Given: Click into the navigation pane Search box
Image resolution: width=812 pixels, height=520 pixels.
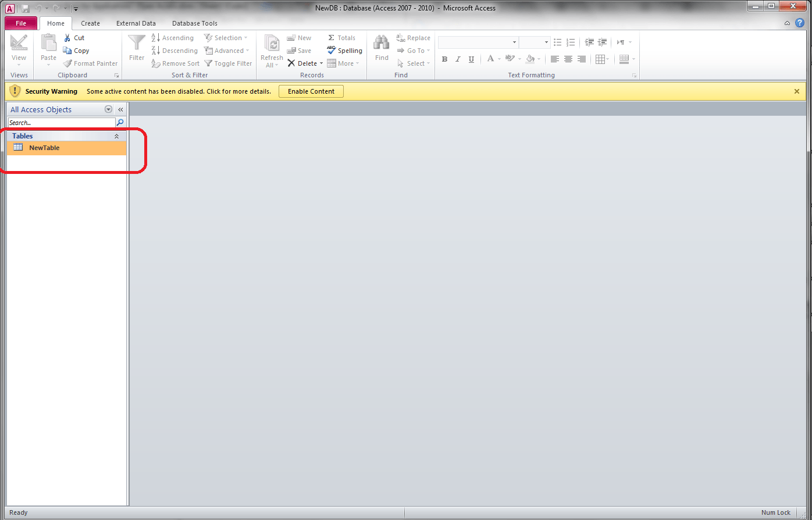Looking at the screenshot, I should pyautogui.click(x=62, y=123).
